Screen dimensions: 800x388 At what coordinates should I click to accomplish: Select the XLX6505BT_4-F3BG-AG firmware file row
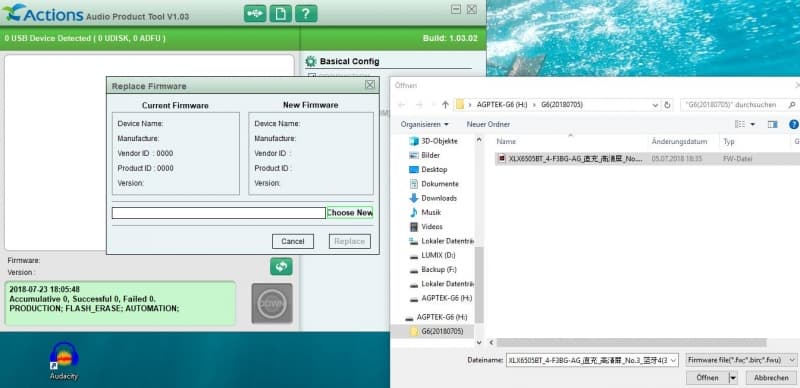(x=647, y=159)
